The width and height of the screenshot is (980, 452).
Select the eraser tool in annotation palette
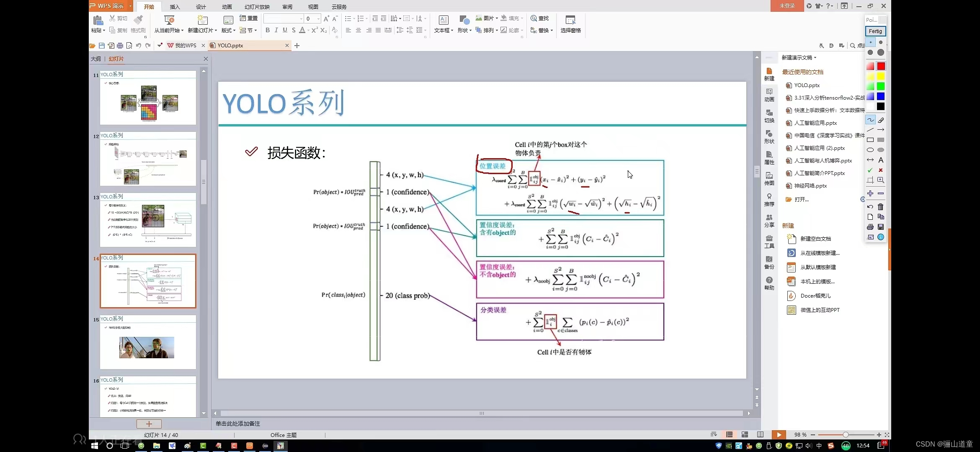click(x=881, y=120)
